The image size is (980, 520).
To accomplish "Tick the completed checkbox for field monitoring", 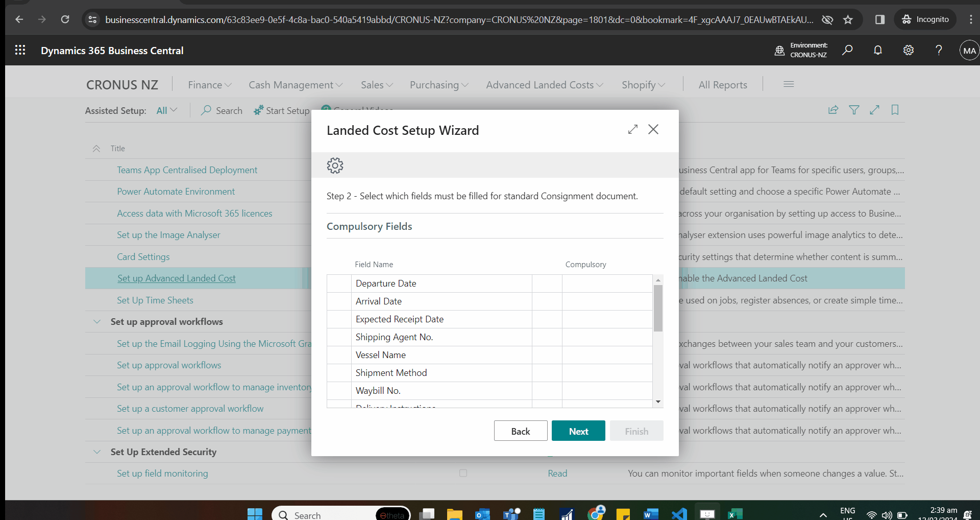I will pyautogui.click(x=463, y=473).
